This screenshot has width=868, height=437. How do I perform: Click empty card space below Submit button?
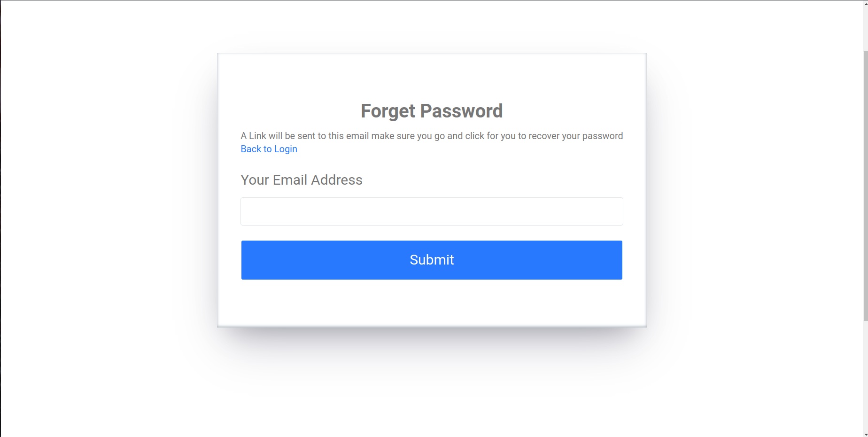(x=431, y=303)
